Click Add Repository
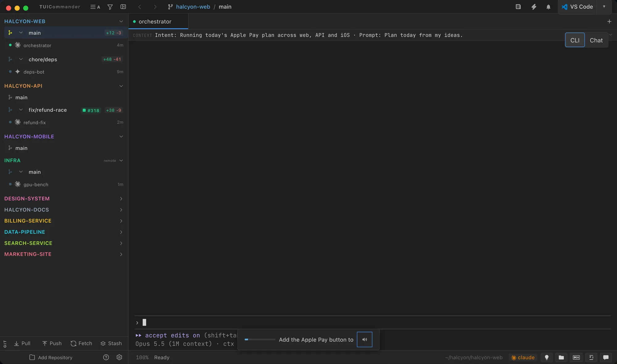Viewport: 617px width, 364px height. (x=51, y=358)
